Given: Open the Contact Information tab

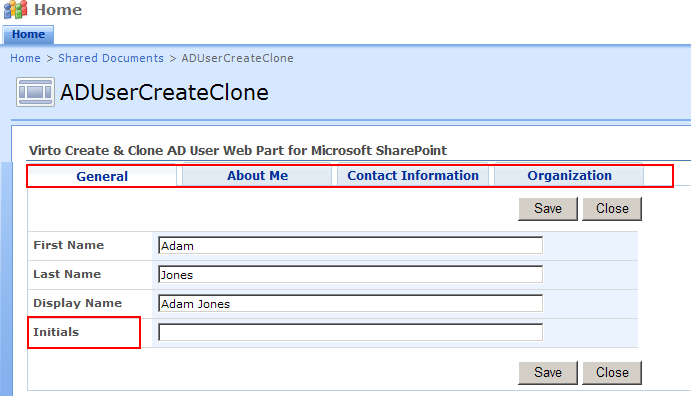Looking at the screenshot, I should click(413, 175).
